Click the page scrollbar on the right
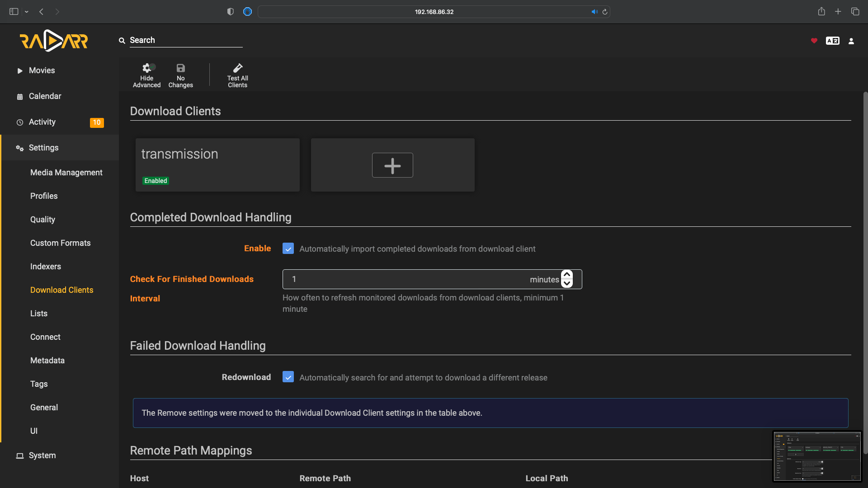The height and width of the screenshot is (488, 868). (865, 273)
